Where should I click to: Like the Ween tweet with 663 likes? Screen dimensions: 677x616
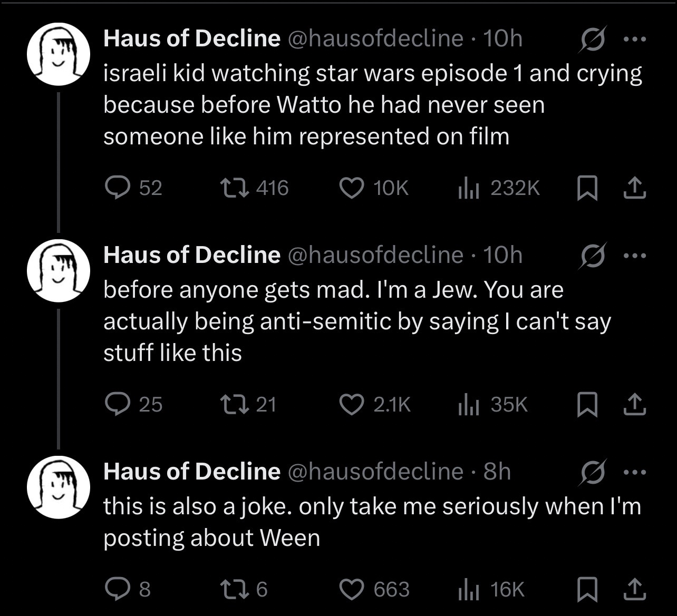[x=351, y=589]
